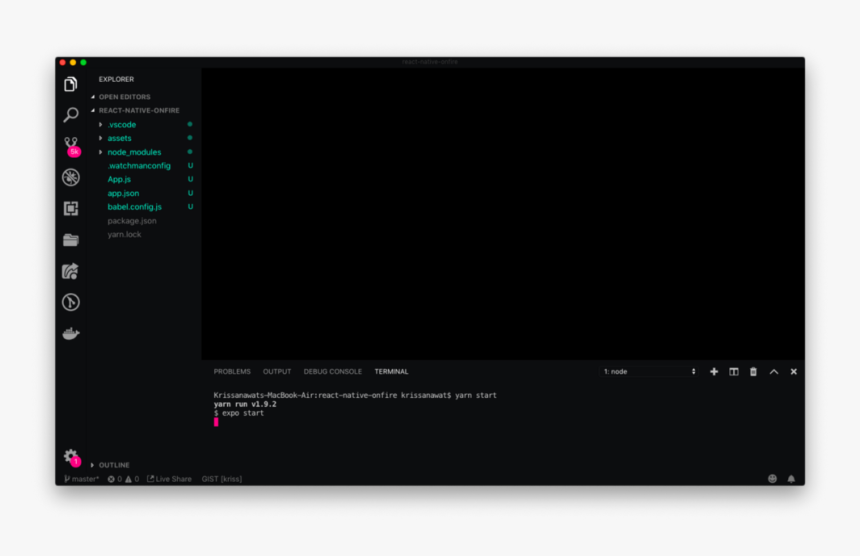Click the errors and warnings count

[x=123, y=479]
